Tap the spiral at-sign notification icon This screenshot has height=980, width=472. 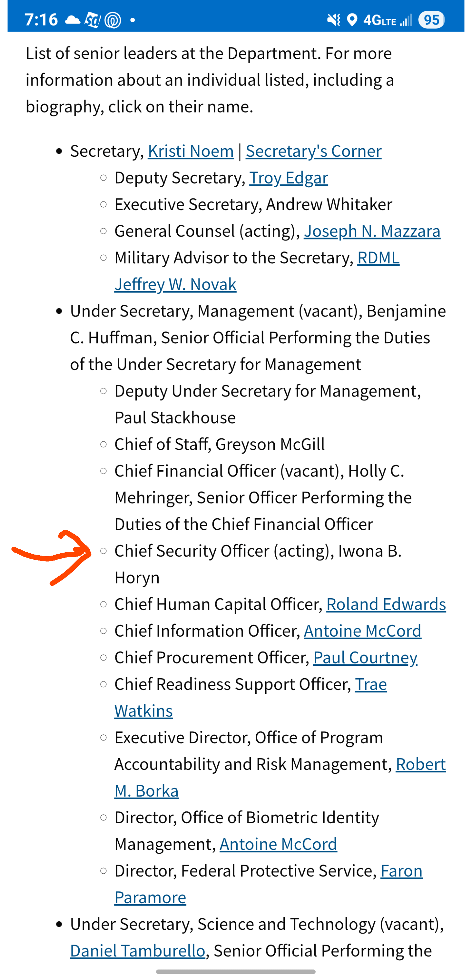tap(112, 20)
